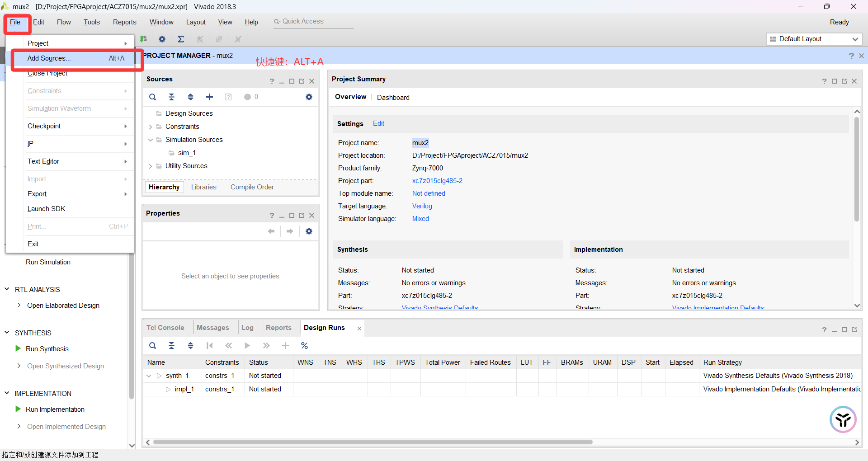Click Quick Access search field
The image size is (868, 461).
313,22
